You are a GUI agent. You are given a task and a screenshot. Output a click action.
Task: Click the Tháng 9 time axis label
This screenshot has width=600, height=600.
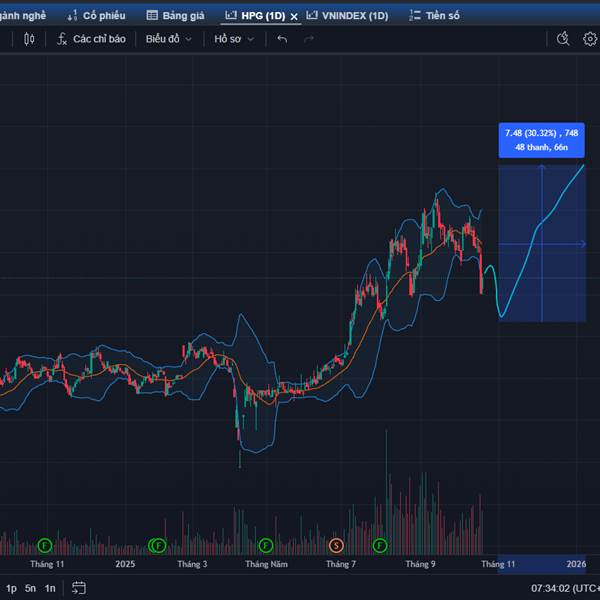click(420, 564)
